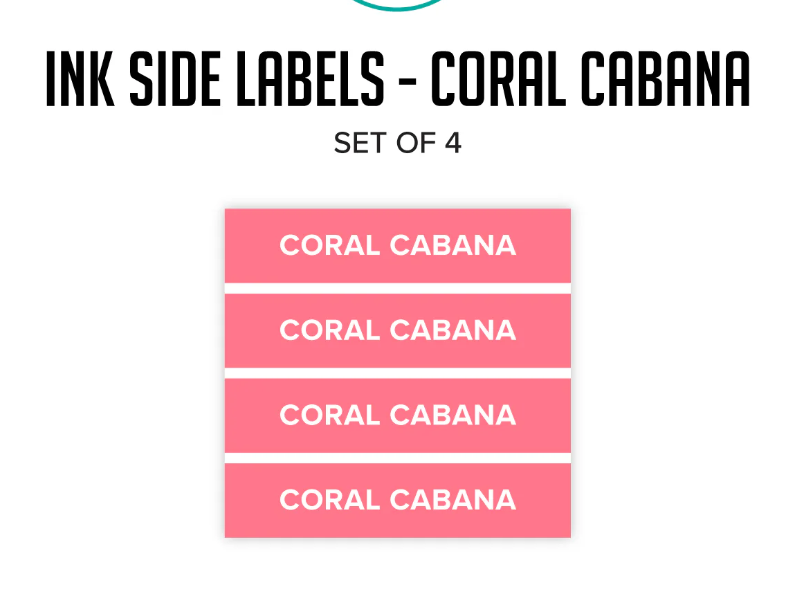
Task: Click "CABANA" text on the bottom label
Action: (x=453, y=500)
